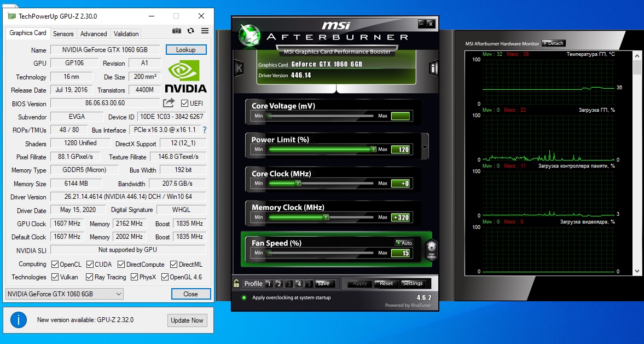Viewport: 644px width, 344px height.
Task: Expand the Power Limit options arrow
Action: [x=425, y=147]
